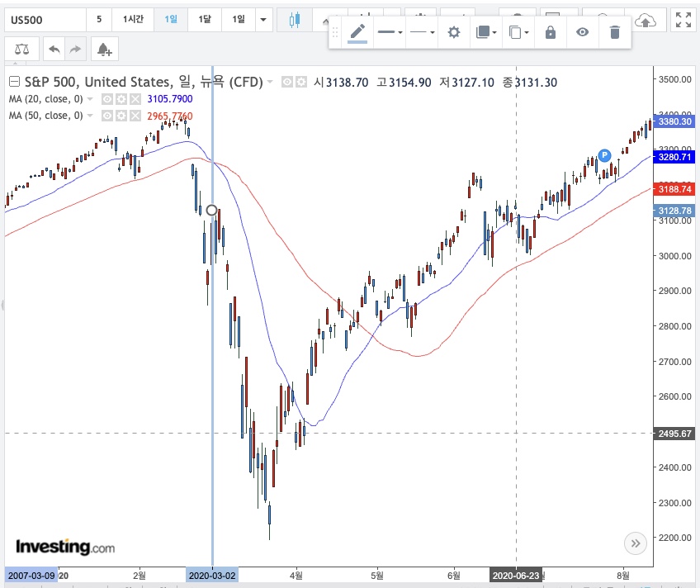Open S&P 500 series settings gear
The height and width of the screenshot is (588, 700).
pos(301,82)
